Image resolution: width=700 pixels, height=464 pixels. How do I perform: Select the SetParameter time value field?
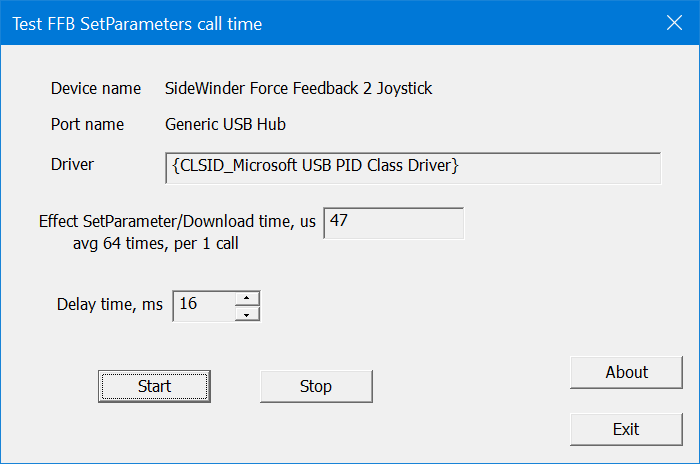click(393, 223)
